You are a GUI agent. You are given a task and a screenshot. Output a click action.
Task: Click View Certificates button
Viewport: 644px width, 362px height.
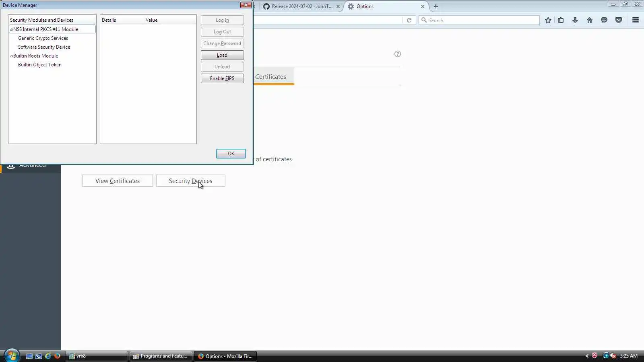[x=118, y=181]
